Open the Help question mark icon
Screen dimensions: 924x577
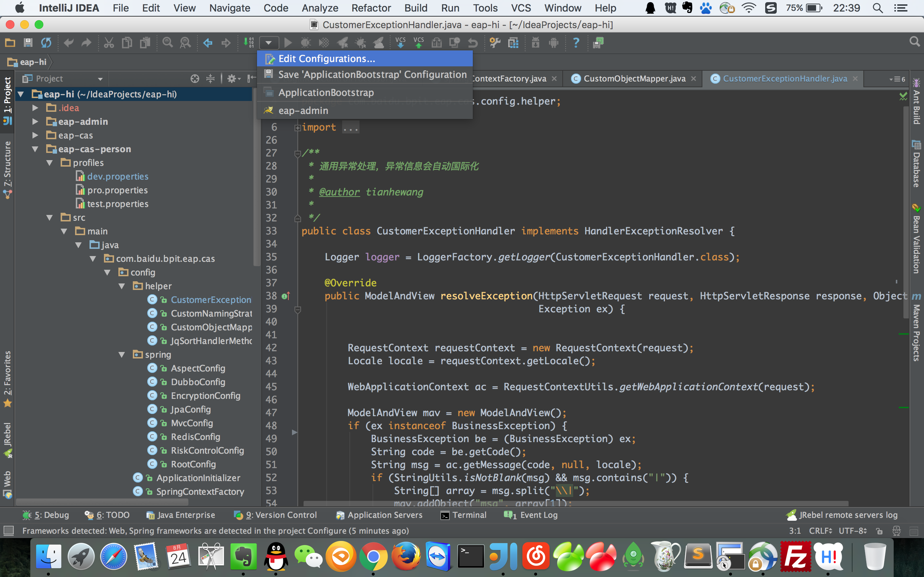click(x=576, y=43)
